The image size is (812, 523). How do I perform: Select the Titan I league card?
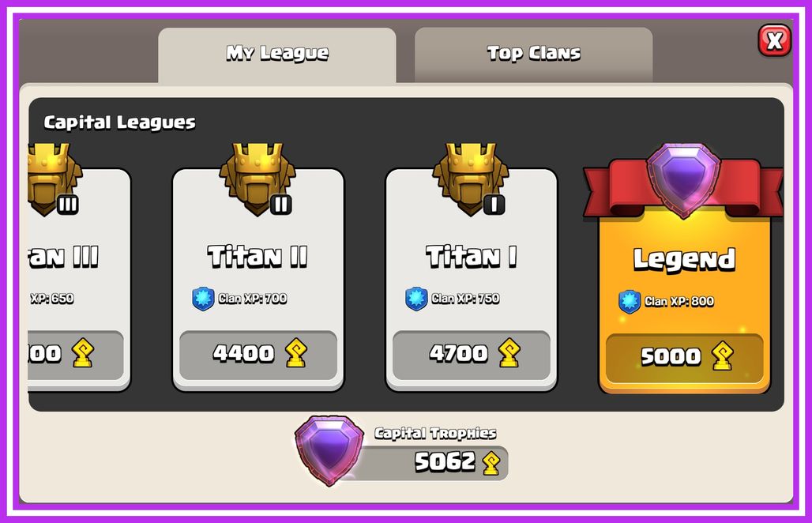(472, 280)
